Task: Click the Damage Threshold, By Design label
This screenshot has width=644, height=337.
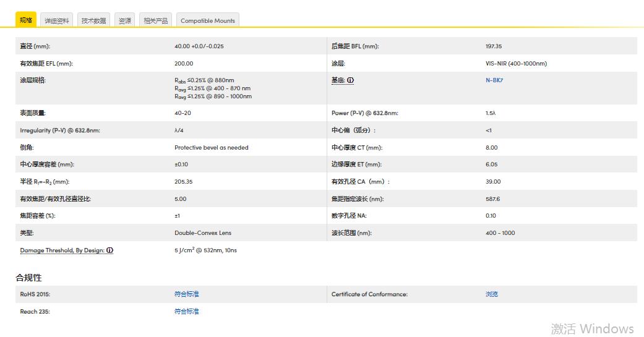Action: coord(62,250)
